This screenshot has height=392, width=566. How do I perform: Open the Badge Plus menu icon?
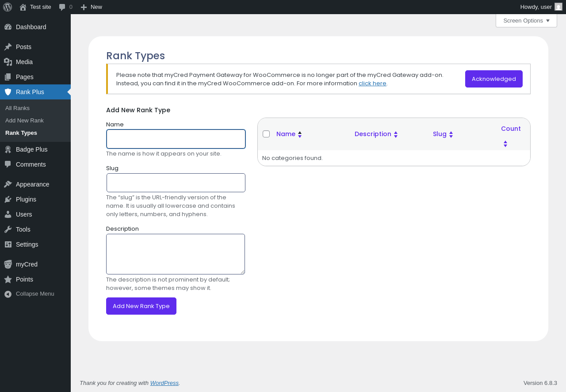pyautogui.click(x=8, y=149)
